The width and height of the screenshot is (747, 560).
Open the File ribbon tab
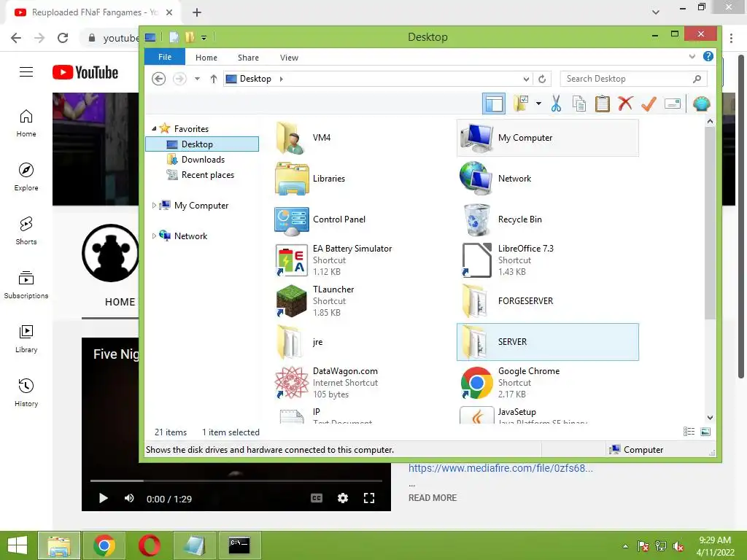click(x=165, y=57)
